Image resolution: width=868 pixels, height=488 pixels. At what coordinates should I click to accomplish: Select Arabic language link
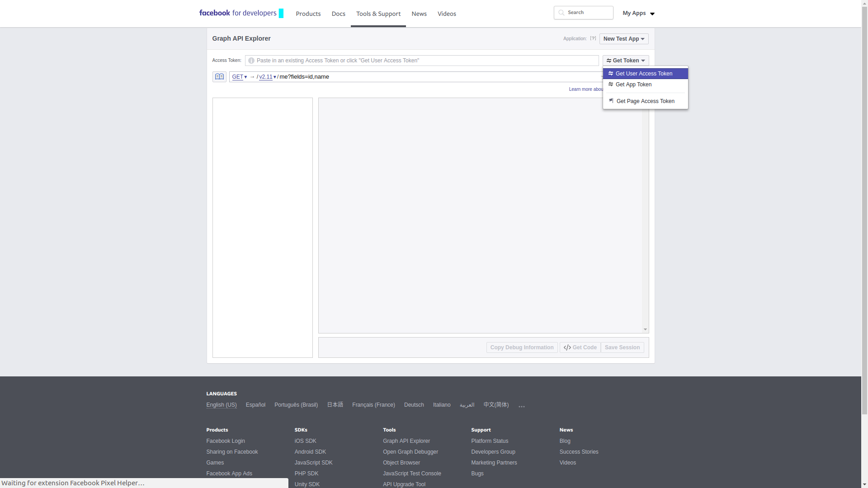467,405
